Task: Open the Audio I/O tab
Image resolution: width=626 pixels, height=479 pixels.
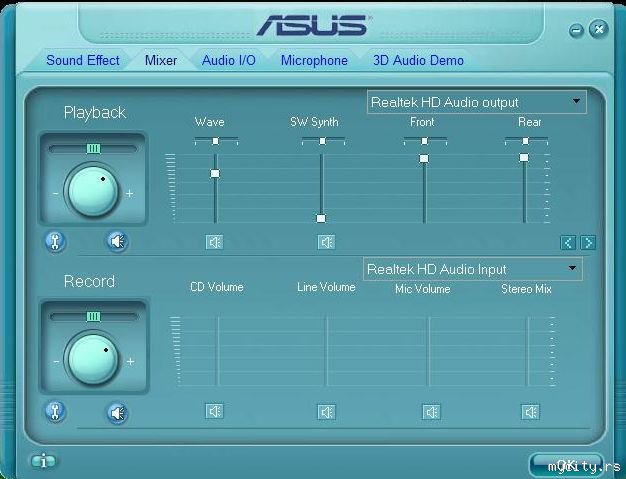Action: tap(229, 60)
